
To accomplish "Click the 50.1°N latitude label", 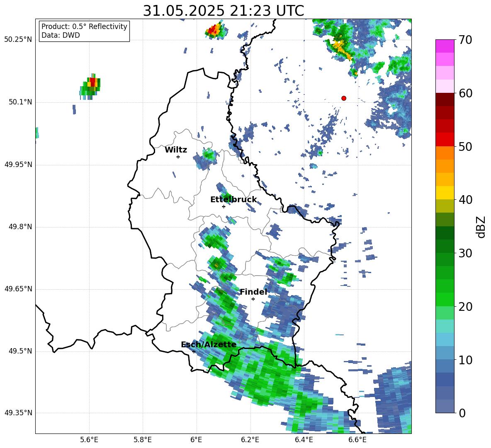I will tap(20, 102).
